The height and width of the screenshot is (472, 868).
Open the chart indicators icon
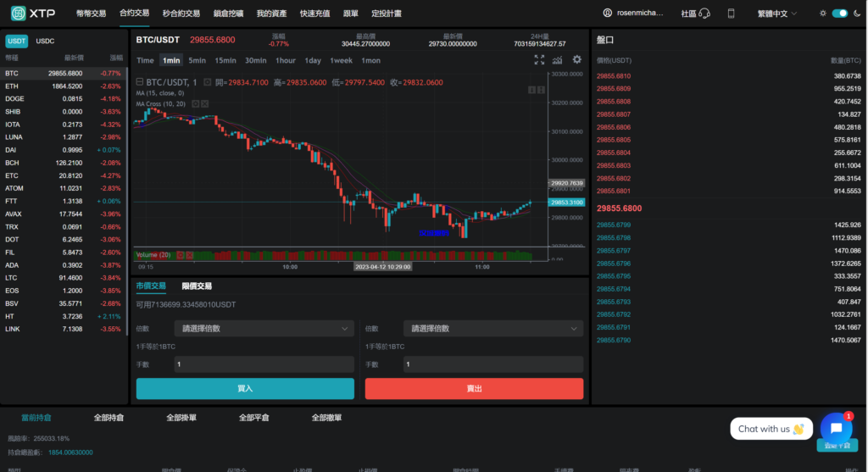(x=558, y=60)
